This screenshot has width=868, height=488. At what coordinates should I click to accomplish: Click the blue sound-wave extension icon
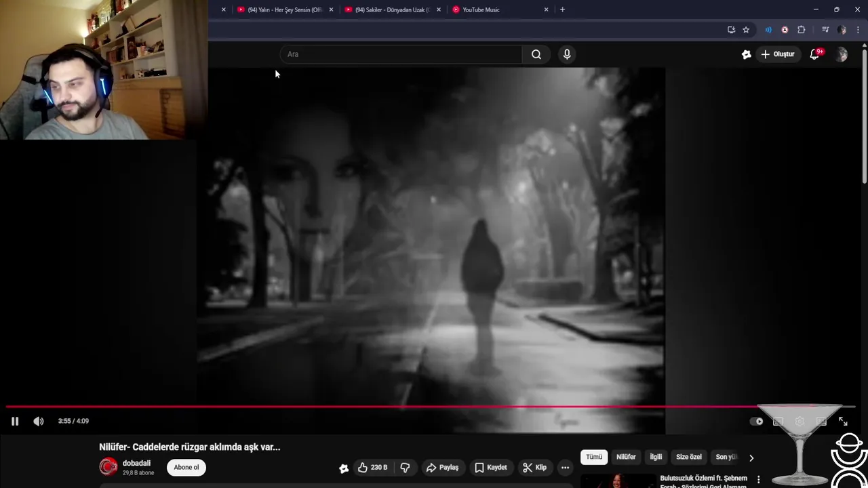click(768, 30)
